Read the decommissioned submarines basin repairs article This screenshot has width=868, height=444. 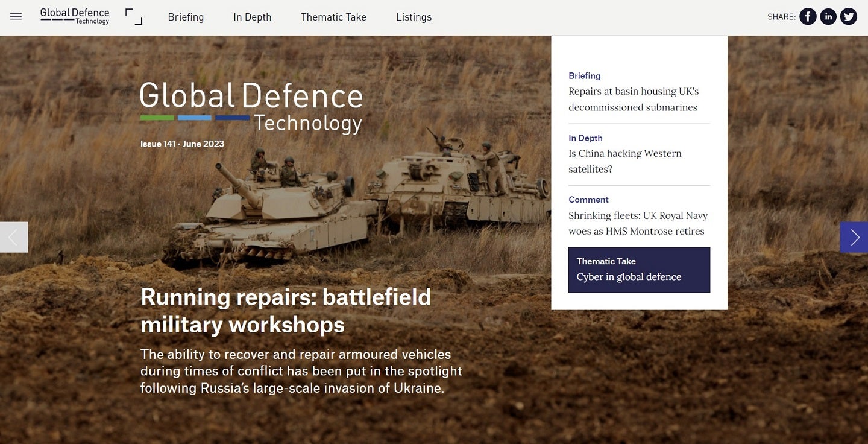pyautogui.click(x=633, y=100)
